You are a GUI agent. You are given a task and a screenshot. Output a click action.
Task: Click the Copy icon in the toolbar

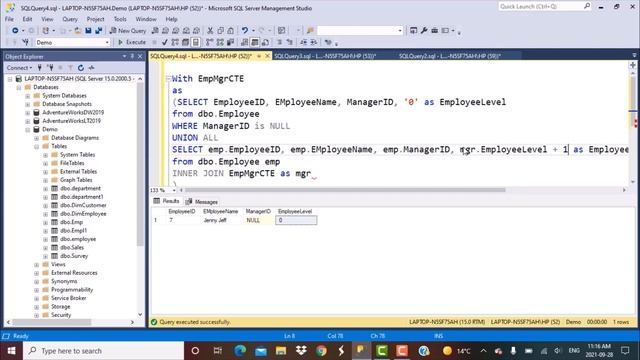point(220,31)
